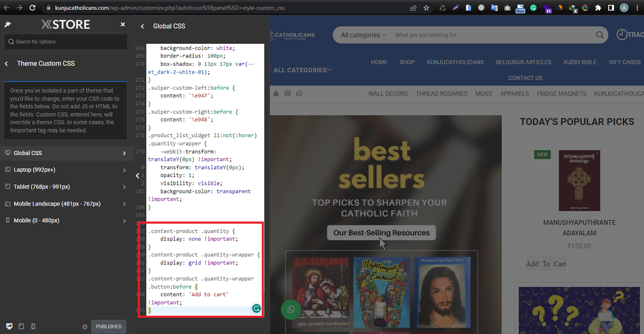Reload the page in browser
644x334 pixels.
click(33, 8)
